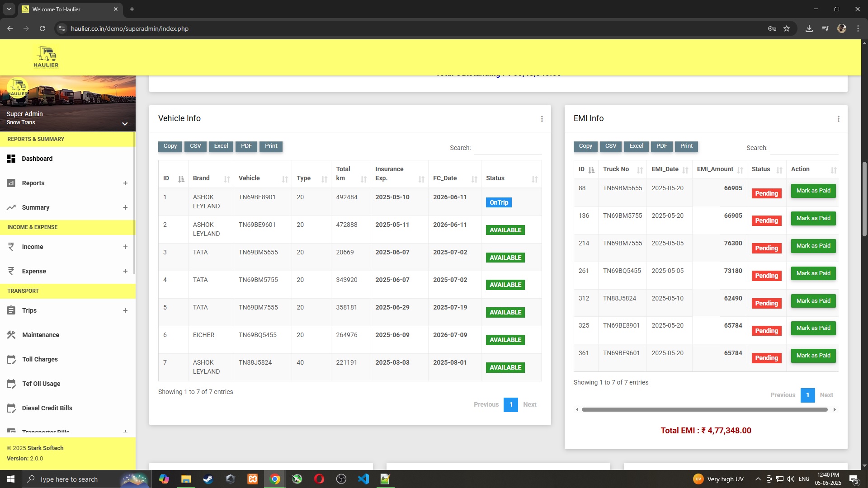Click the Income rupee icon
Screen dimensions: 868x488
[11, 247]
